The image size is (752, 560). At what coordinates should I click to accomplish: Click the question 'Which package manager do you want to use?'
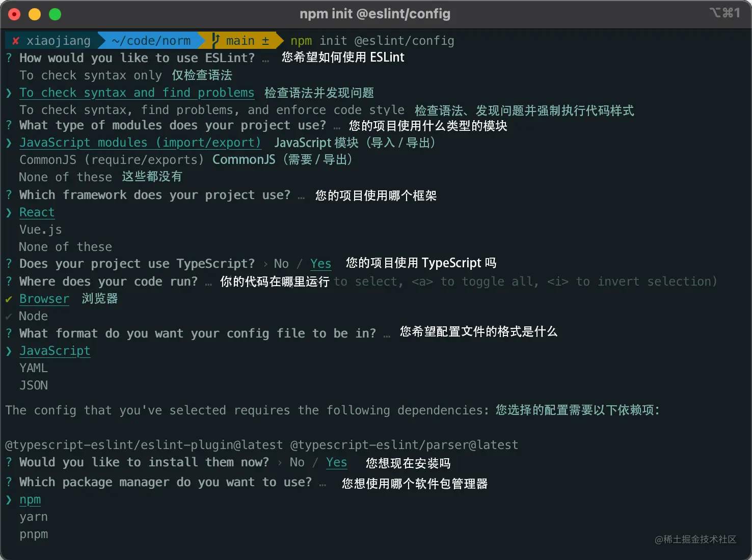pos(166,482)
